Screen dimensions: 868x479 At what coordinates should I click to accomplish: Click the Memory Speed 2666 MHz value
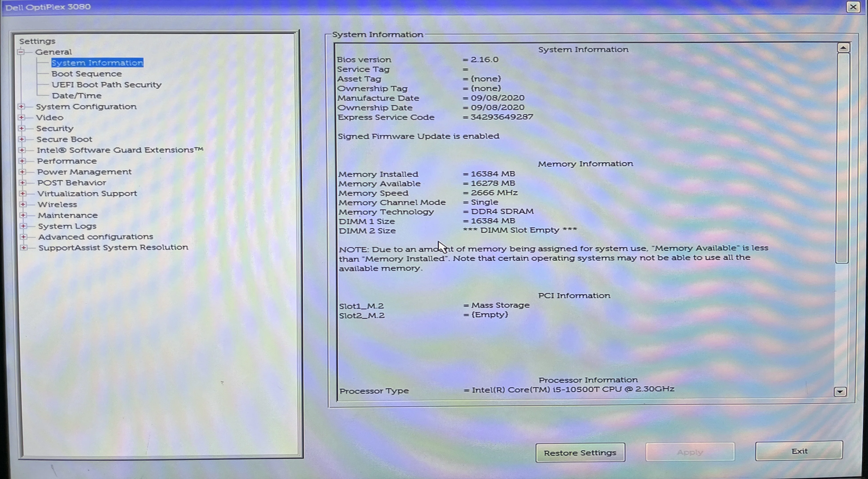494,193
